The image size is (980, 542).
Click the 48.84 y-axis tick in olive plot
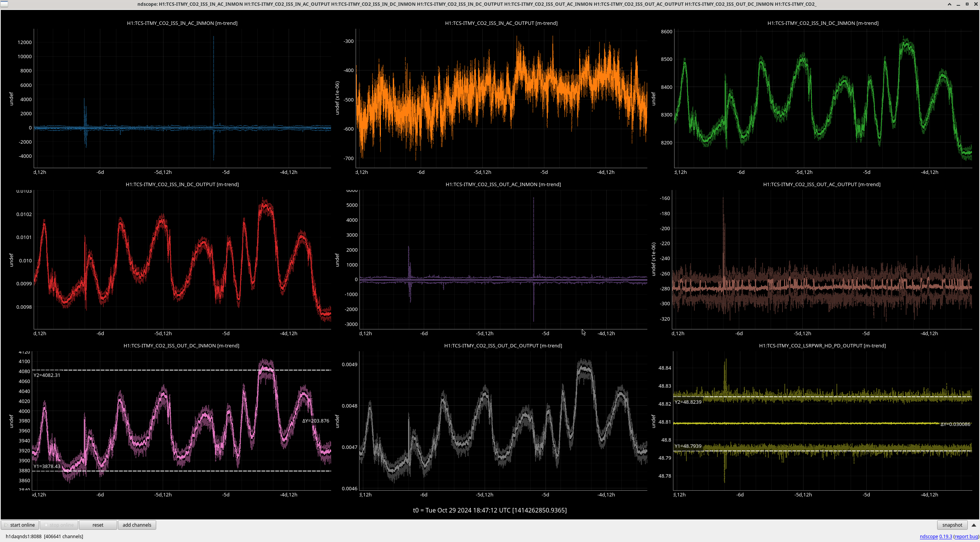665,368
